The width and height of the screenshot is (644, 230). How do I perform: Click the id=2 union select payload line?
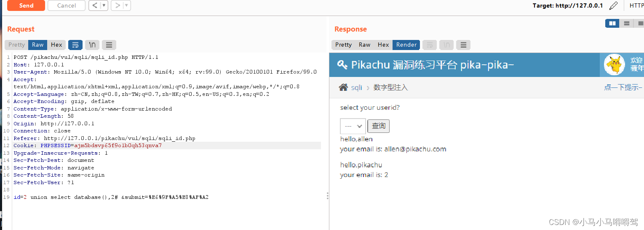pyautogui.click(x=111, y=197)
